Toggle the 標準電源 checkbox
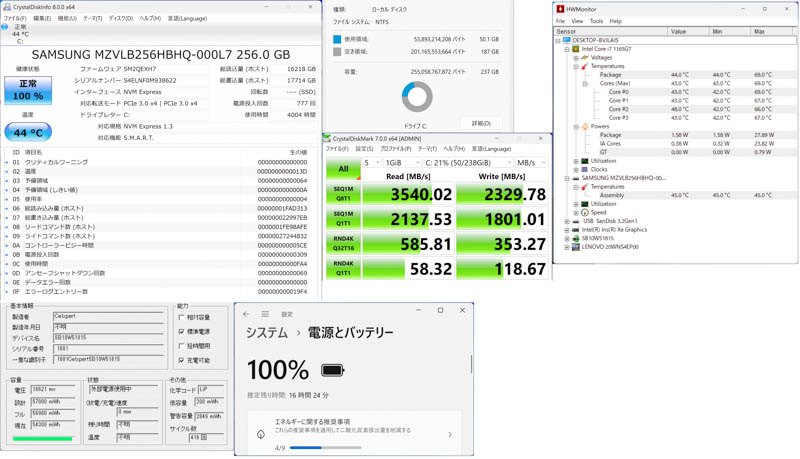 181,332
